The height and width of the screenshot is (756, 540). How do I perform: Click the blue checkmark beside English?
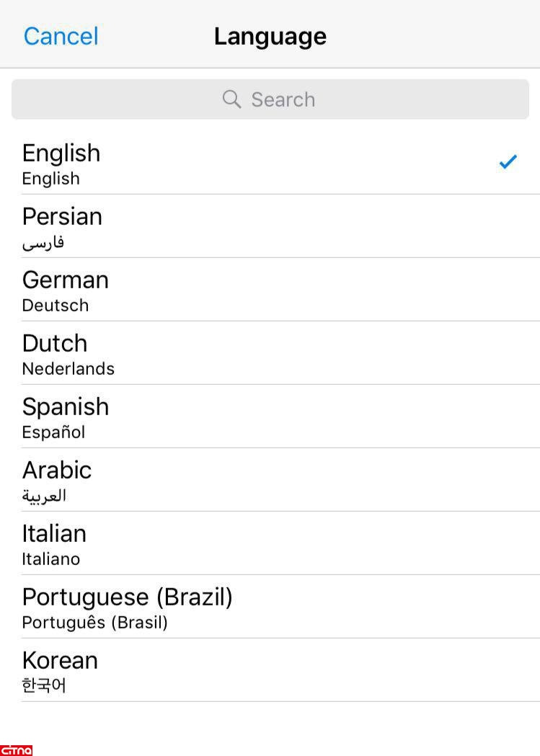pos(508,162)
